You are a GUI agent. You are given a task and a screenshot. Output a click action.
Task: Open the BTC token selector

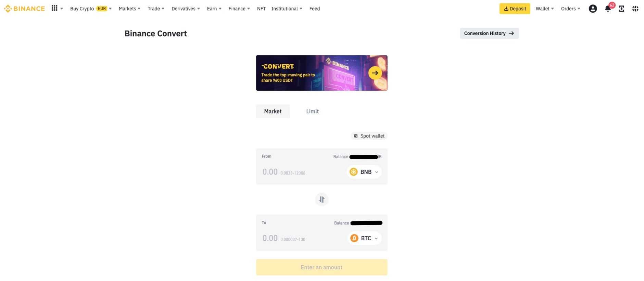pos(364,238)
